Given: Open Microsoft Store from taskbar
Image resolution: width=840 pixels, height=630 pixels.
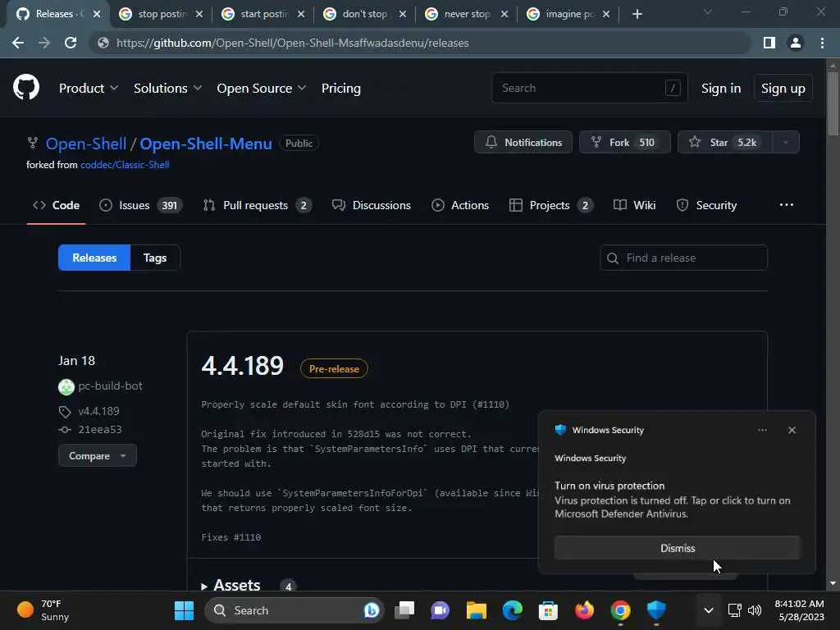Looking at the screenshot, I should point(548,610).
